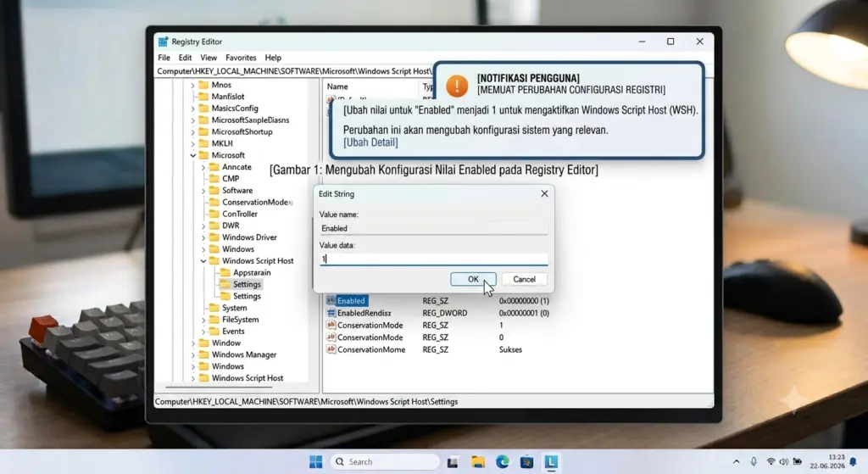Viewport: 868px width, 474px height.
Task: Open the View menu
Action: (x=209, y=58)
